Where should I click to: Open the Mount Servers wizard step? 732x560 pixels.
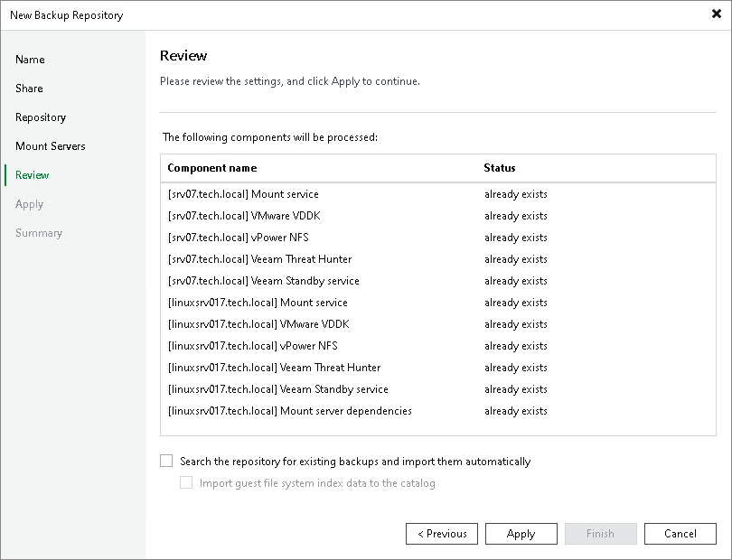click(x=51, y=146)
